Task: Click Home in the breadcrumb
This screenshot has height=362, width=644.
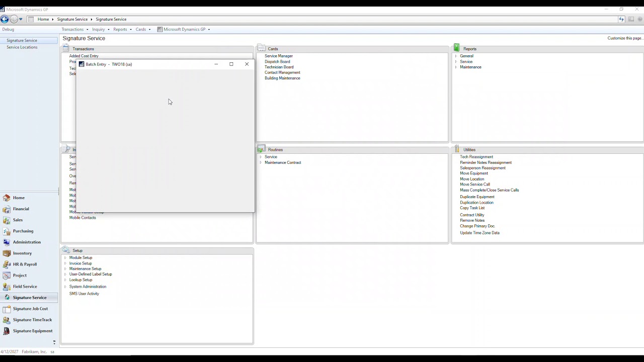Action: 43,19
